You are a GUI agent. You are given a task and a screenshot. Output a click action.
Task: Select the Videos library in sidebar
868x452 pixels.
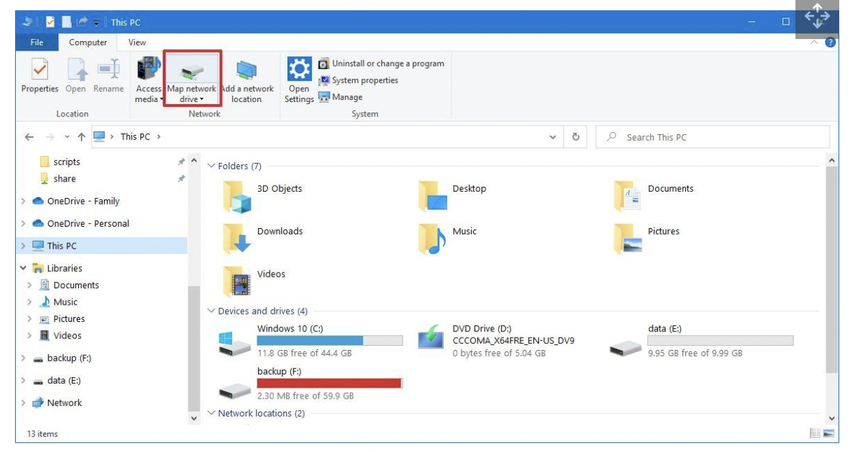[x=60, y=336]
